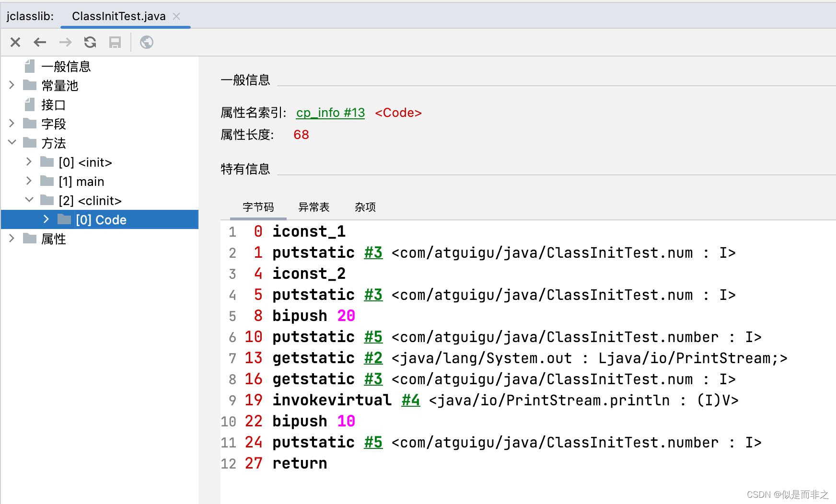Expand the [0] Code child node
This screenshot has width=836, height=504.
click(46, 219)
